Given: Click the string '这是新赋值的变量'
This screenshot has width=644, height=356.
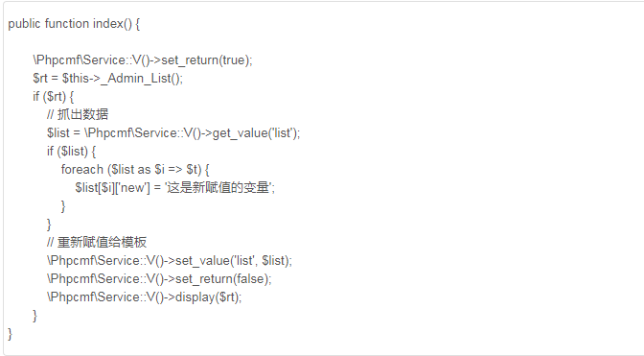Looking at the screenshot, I should pyautogui.click(x=218, y=188).
